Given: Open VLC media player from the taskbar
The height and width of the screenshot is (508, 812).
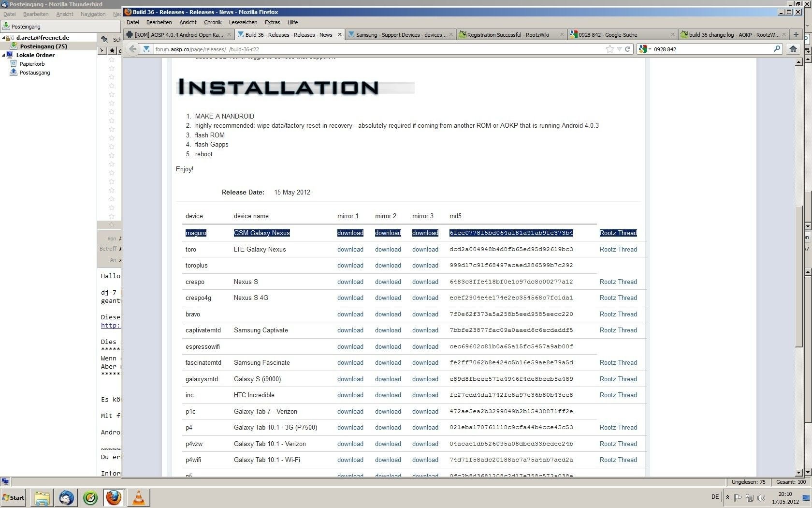Looking at the screenshot, I should coord(138,497).
